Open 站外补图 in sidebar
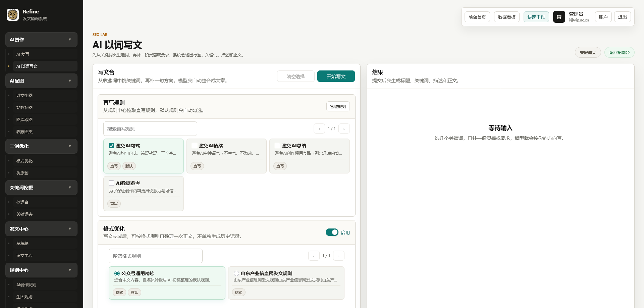 click(45, 107)
